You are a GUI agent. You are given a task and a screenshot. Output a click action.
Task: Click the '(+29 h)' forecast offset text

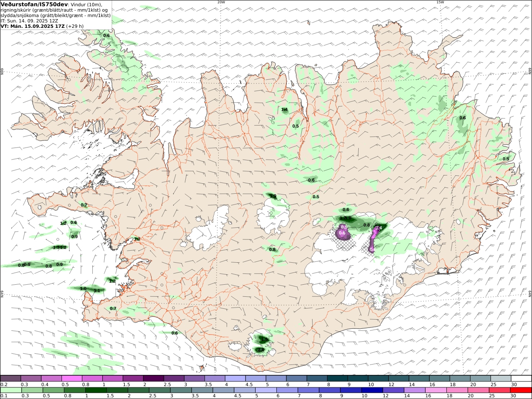click(75, 26)
